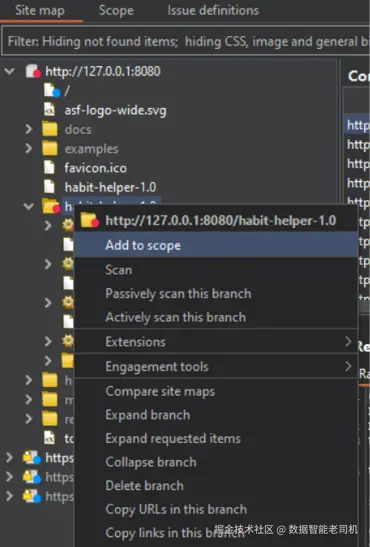
Task: Choose Expand branch
Action: pyautogui.click(x=216, y=415)
